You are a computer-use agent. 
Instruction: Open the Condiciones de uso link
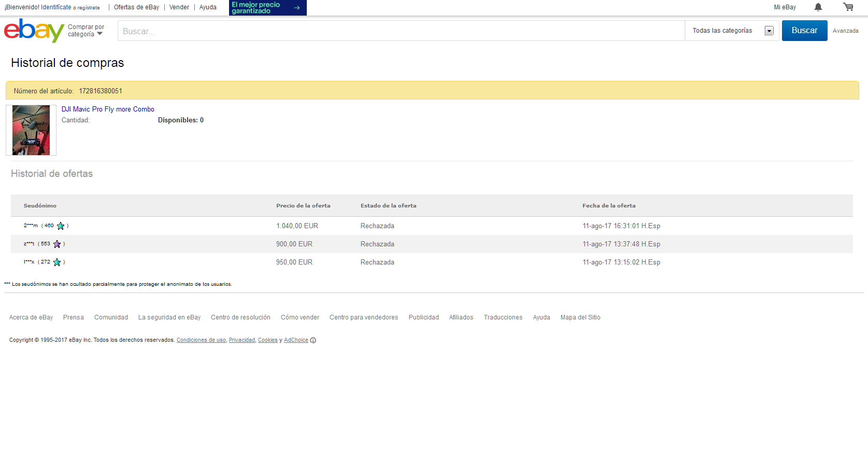pyautogui.click(x=201, y=340)
